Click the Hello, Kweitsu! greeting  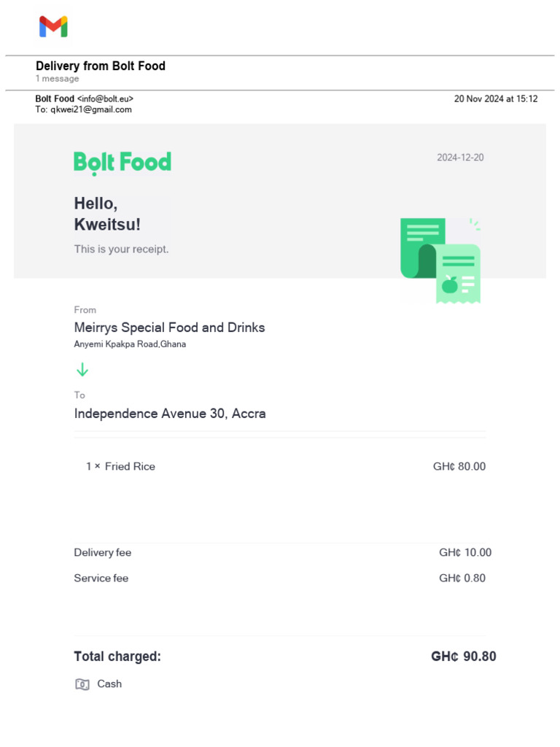click(107, 214)
